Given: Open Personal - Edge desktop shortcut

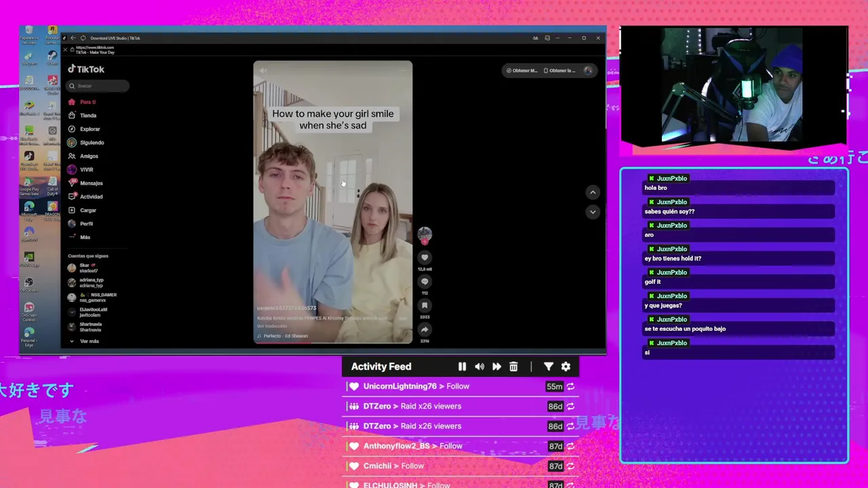Looking at the screenshot, I should [29, 338].
